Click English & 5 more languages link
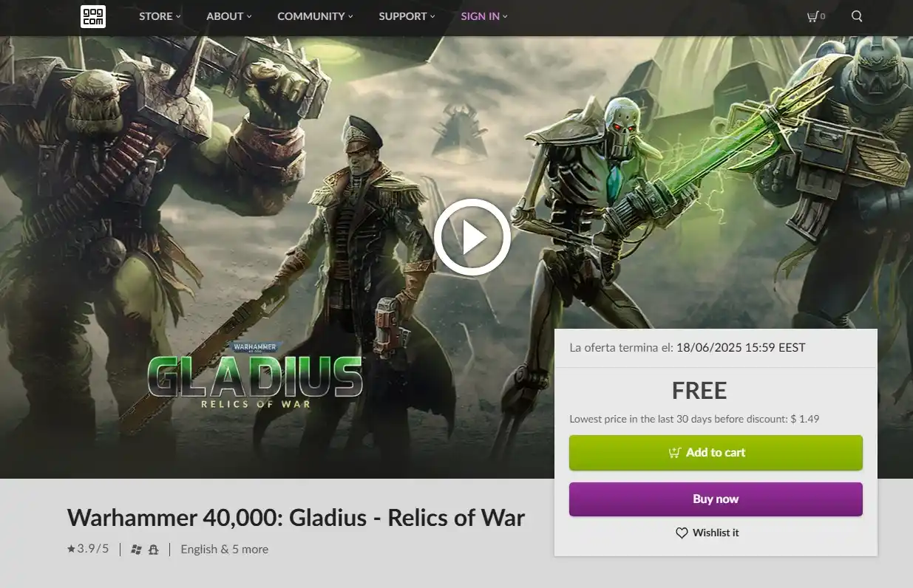Viewport: 913px width, 588px height. pyautogui.click(x=224, y=549)
